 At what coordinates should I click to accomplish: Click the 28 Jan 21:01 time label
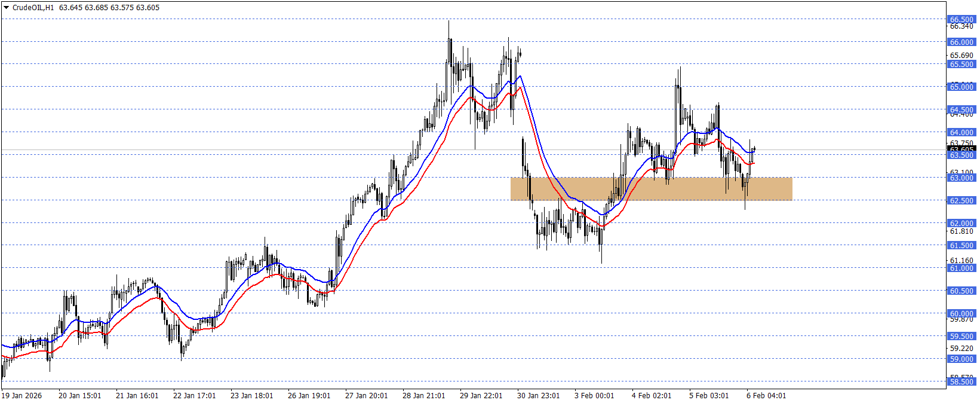point(423,396)
